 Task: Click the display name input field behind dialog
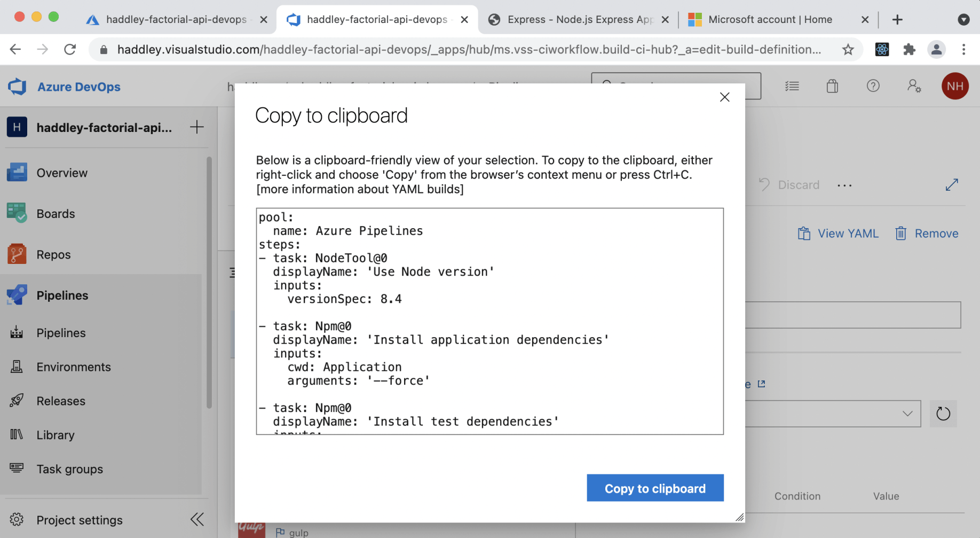(x=853, y=315)
